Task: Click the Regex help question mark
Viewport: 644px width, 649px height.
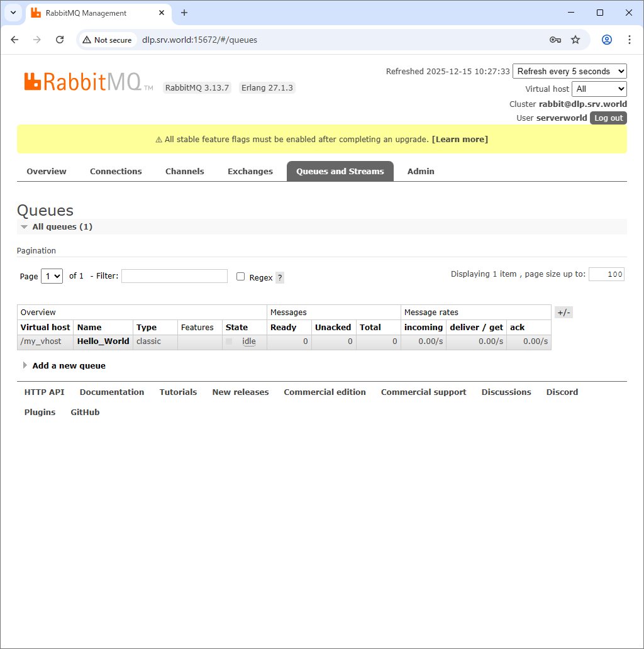Action: tap(280, 277)
